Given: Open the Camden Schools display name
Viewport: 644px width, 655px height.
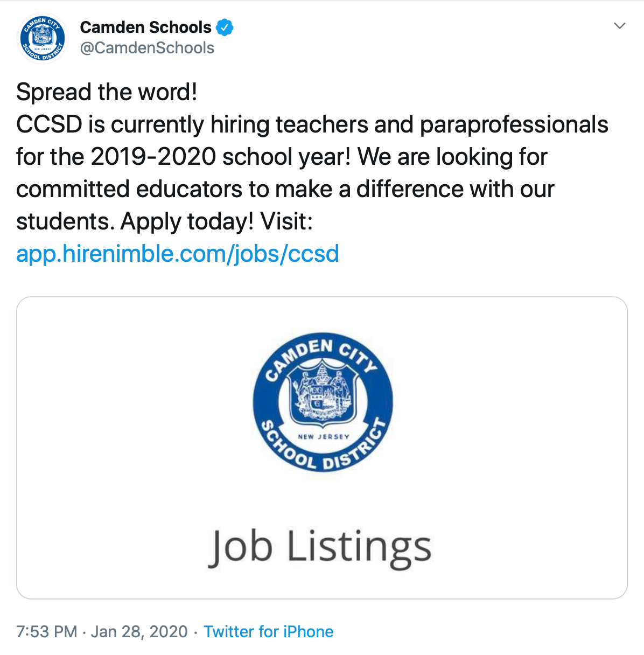Looking at the screenshot, I should coord(145,27).
